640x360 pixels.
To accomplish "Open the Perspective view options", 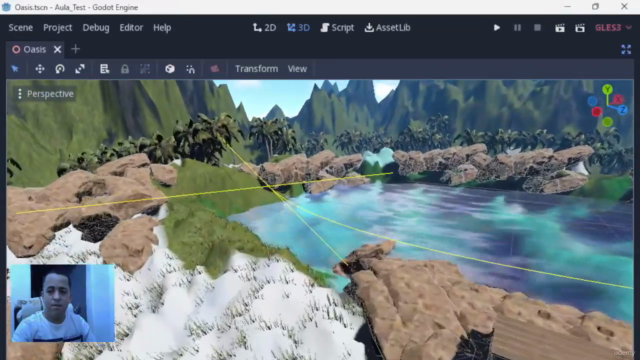I will [45, 94].
